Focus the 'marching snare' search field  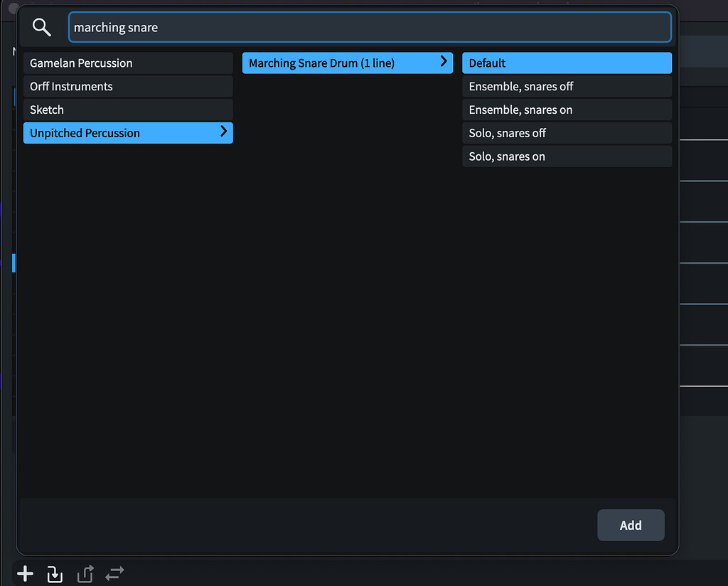pyautogui.click(x=370, y=28)
